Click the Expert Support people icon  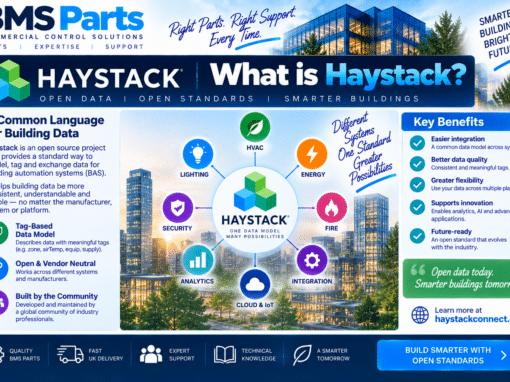tap(151, 354)
